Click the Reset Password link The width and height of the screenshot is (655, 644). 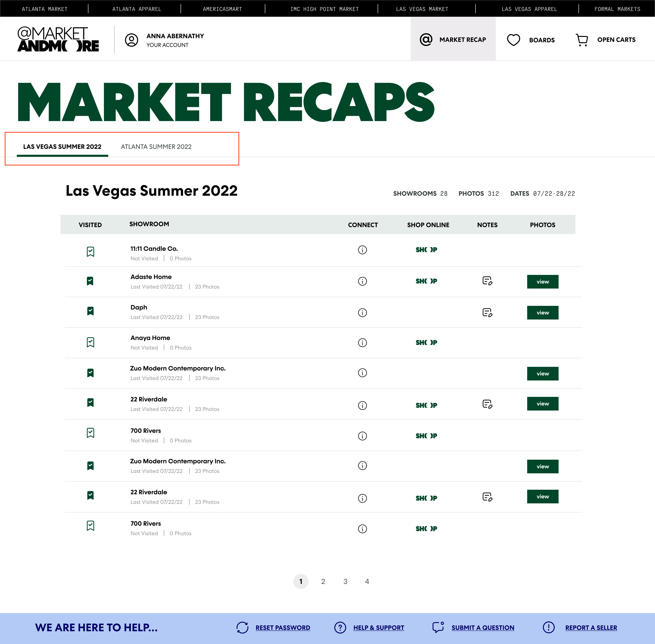[x=283, y=628]
